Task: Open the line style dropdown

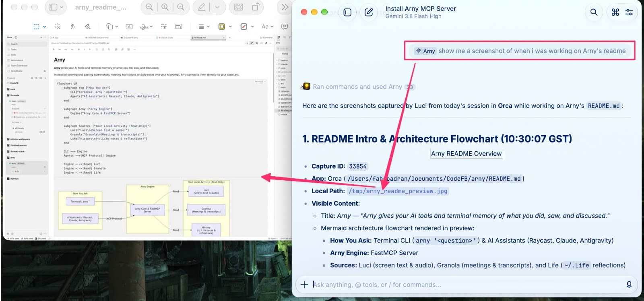Action: pos(204,27)
